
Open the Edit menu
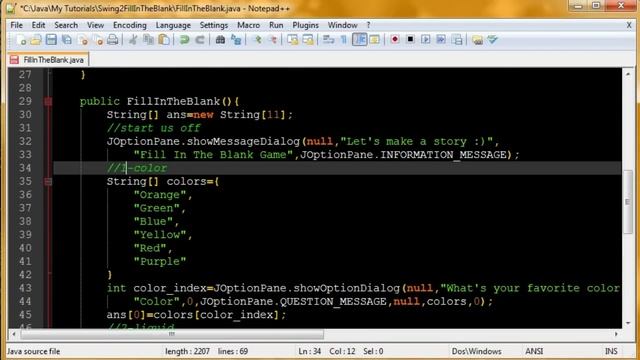[38, 25]
